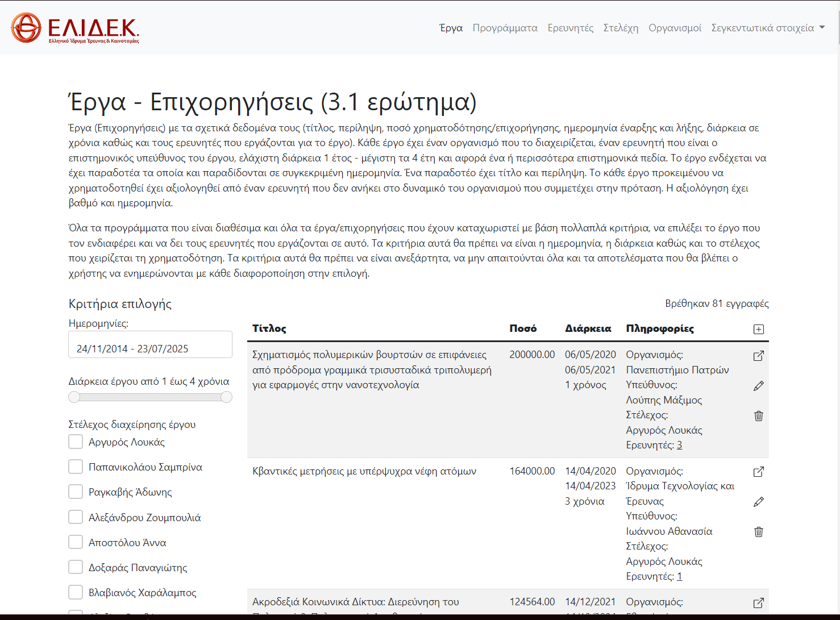Screen dimensions: 840x620
Task: Enable the Αλεξάνδρου Ζουμπουλιά checkbox
Action: [x=76, y=517]
